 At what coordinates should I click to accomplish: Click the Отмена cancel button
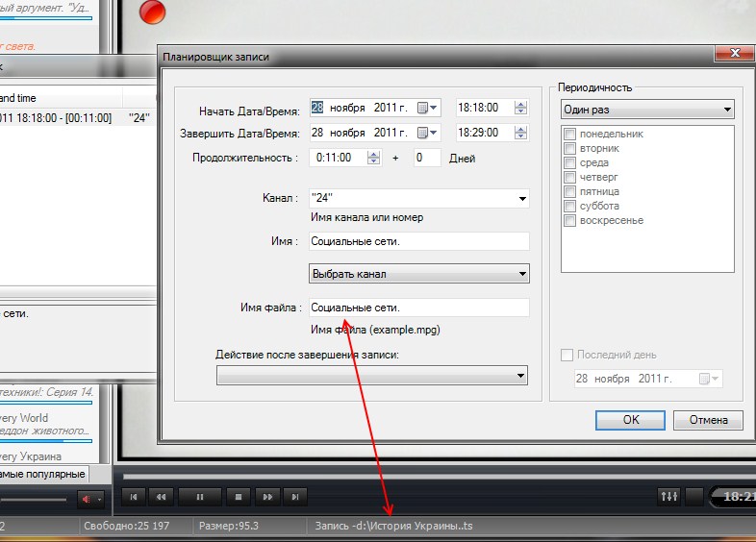[709, 420]
